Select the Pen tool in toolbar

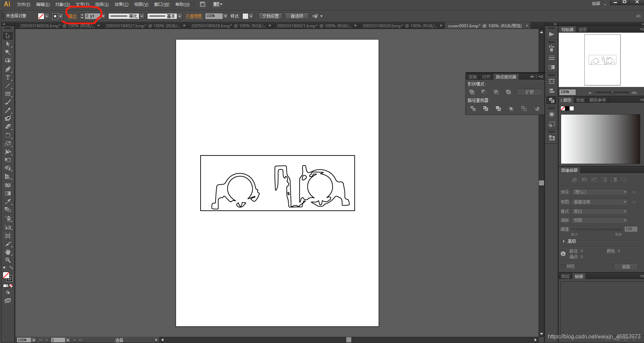coord(8,69)
